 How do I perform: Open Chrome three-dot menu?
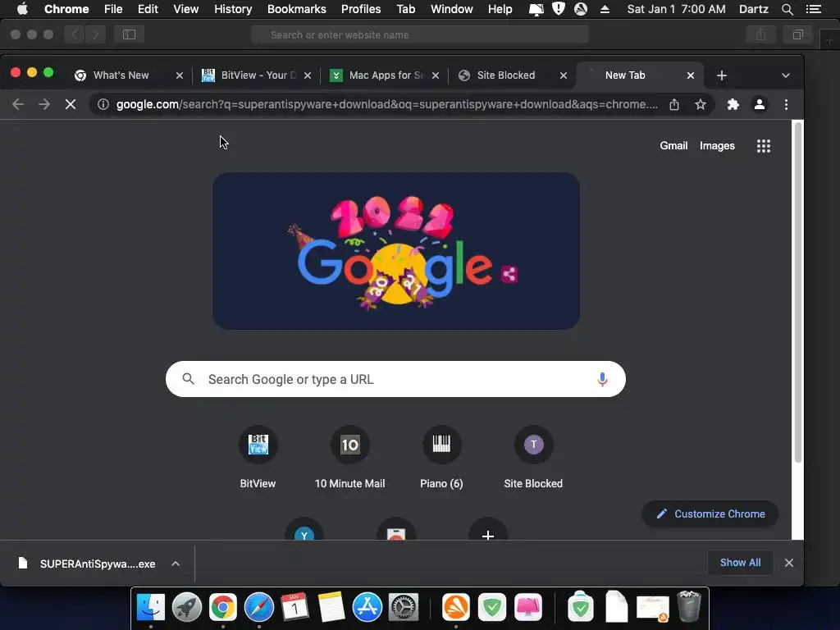coord(786,104)
